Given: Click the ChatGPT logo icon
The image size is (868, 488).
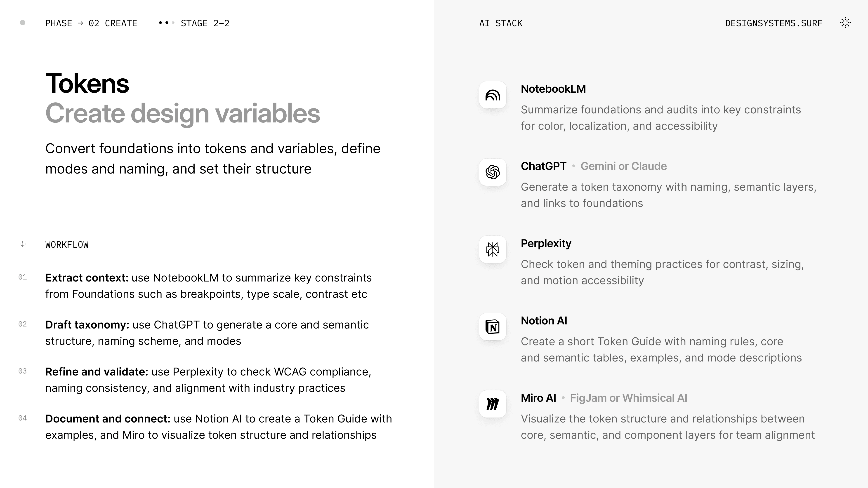Looking at the screenshot, I should point(493,172).
